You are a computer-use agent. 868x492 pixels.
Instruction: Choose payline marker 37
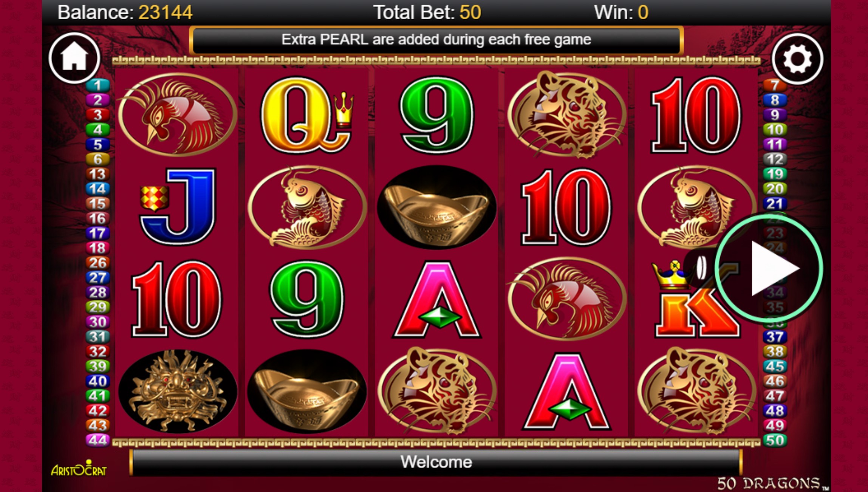(775, 337)
